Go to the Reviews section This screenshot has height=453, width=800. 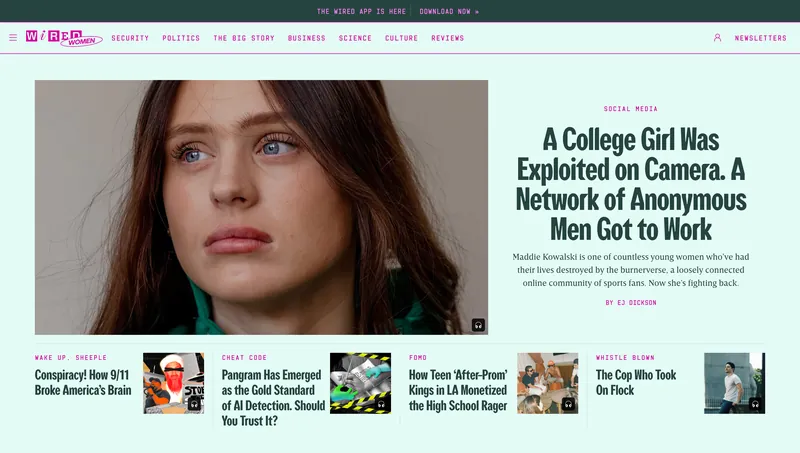[x=447, y=38]
